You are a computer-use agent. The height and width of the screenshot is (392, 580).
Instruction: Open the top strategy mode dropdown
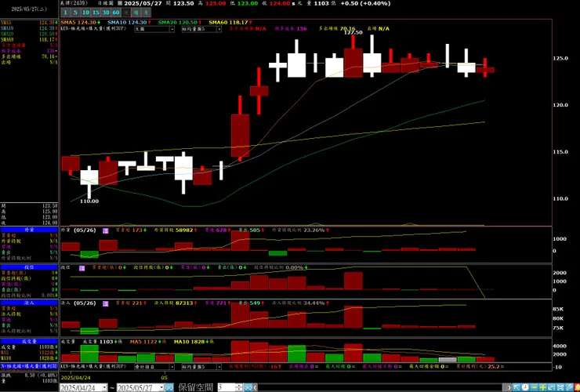[x=154, y=29]
